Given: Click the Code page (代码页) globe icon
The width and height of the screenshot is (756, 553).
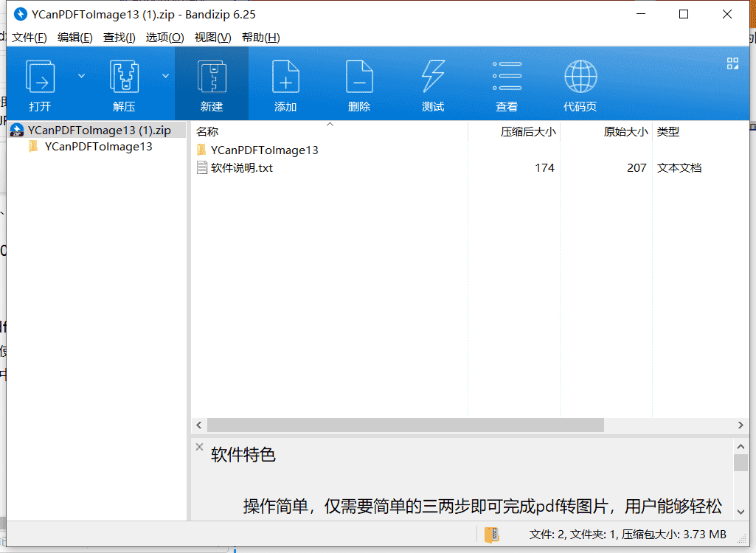Looking at the screenshot, I should point(580,76).
